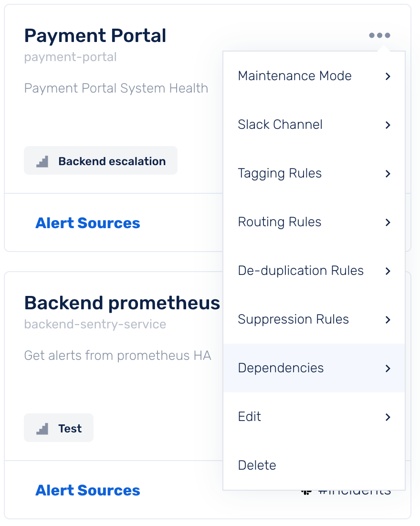Open Alert Sources for Payment Portal
Screen dimensions: 420x526
pyautogui.click(x=87, y=223)
